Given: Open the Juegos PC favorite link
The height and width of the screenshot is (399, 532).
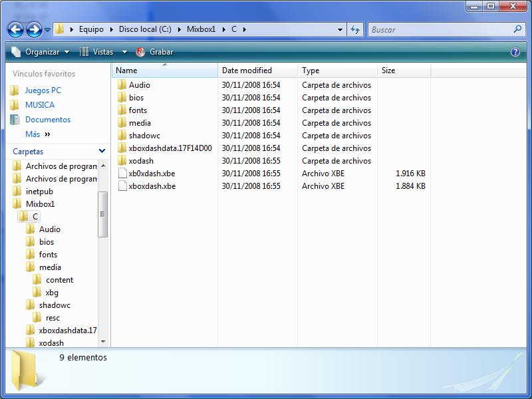Looking at the screenshot, I should click(x=43, y=90).
